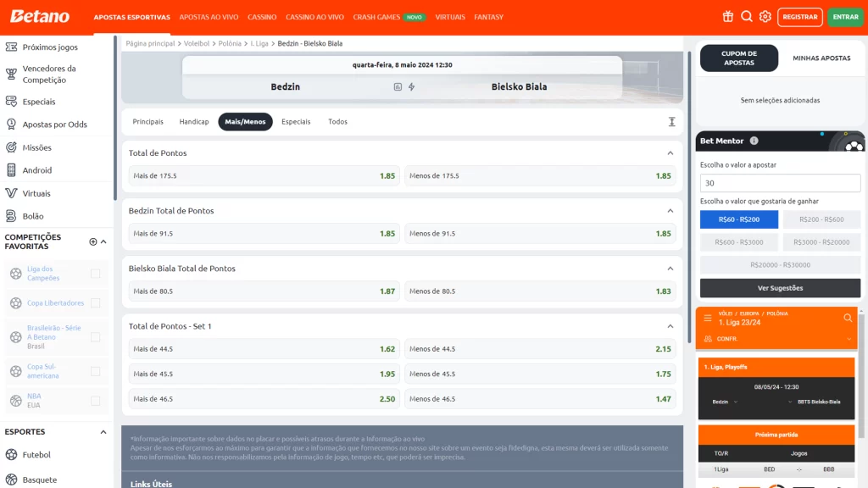
Task: Expand the CONFR. widget dropdown
Action: (x=849, y=339)
